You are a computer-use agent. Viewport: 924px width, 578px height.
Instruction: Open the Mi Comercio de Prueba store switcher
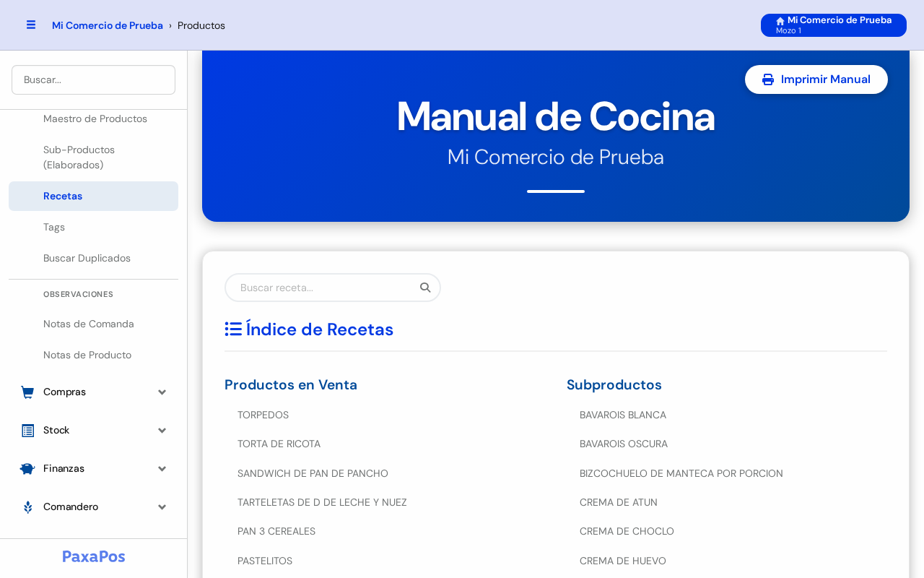point(834,25)
